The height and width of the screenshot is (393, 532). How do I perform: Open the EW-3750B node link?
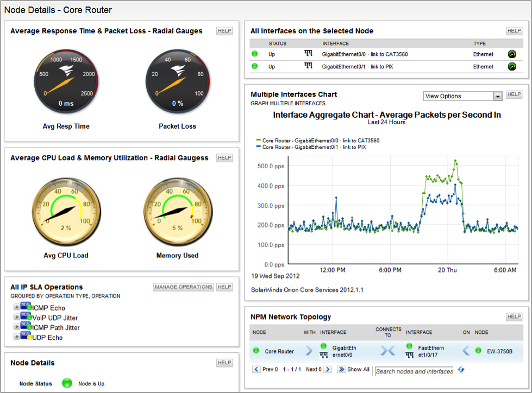499,351
